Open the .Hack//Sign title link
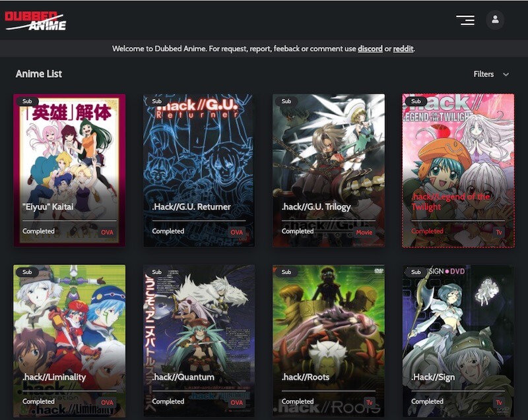The image size is (528, 420). 433,377
